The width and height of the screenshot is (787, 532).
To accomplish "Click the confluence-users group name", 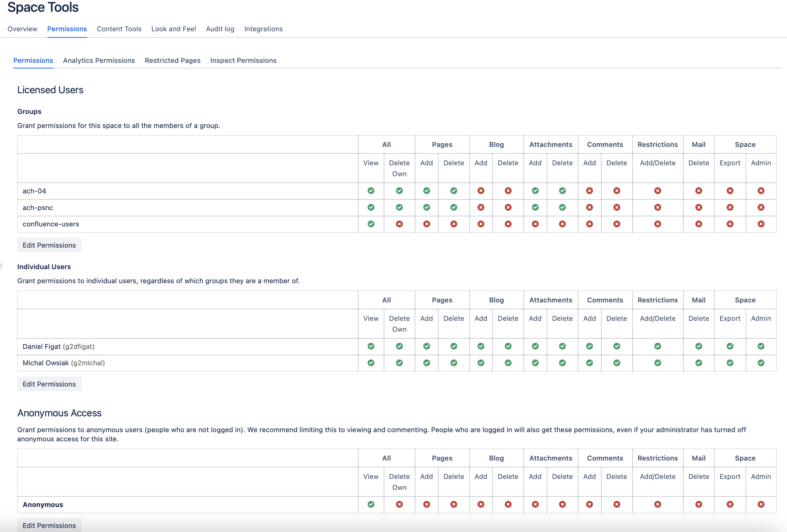I will 51,224.
